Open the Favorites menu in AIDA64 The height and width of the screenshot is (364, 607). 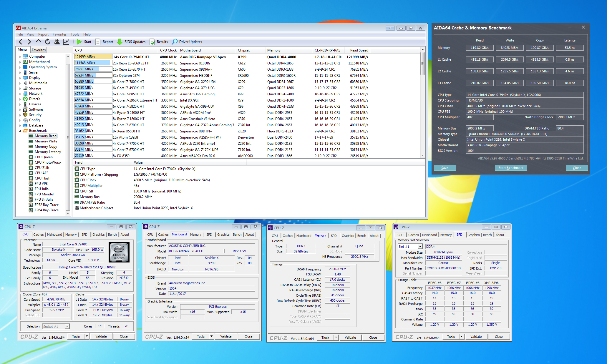59,34
